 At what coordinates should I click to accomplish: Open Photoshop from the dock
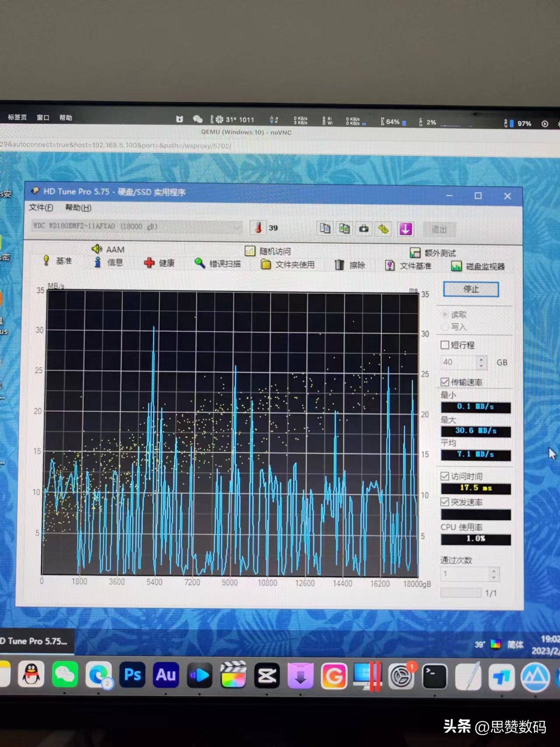(132, 675)
